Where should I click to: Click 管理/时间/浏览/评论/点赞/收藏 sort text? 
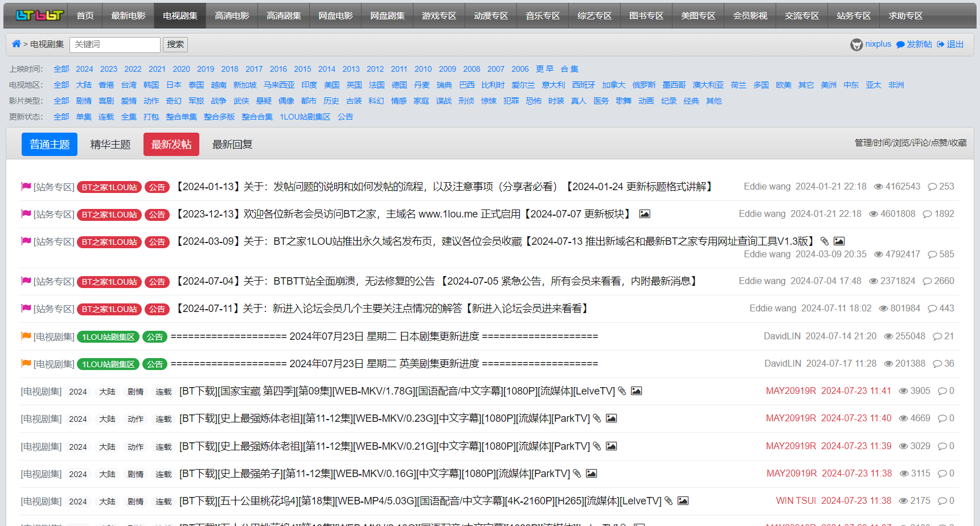coord(911,143)
